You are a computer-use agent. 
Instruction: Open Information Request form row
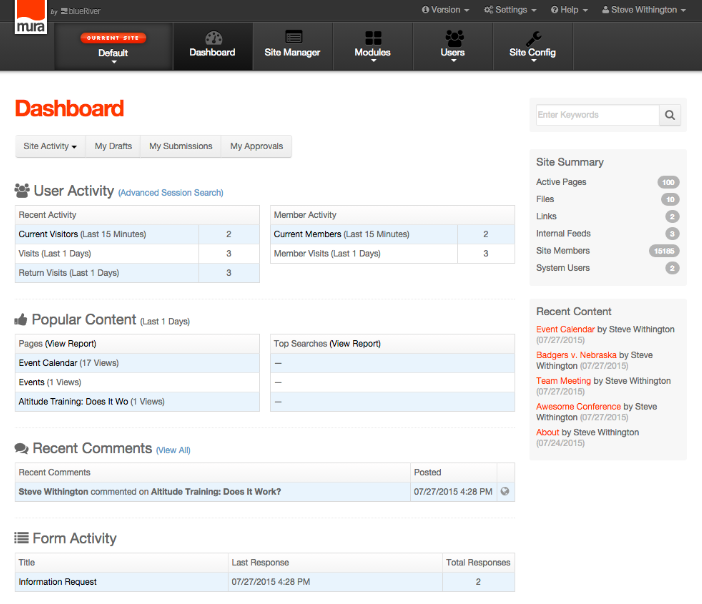[x=58, y=582]
